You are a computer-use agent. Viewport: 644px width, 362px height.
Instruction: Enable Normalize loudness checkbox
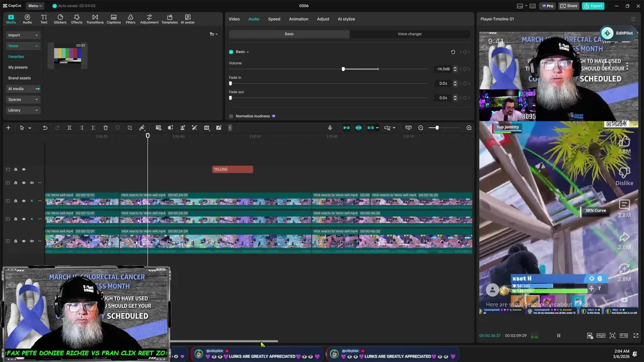point(231,116)
